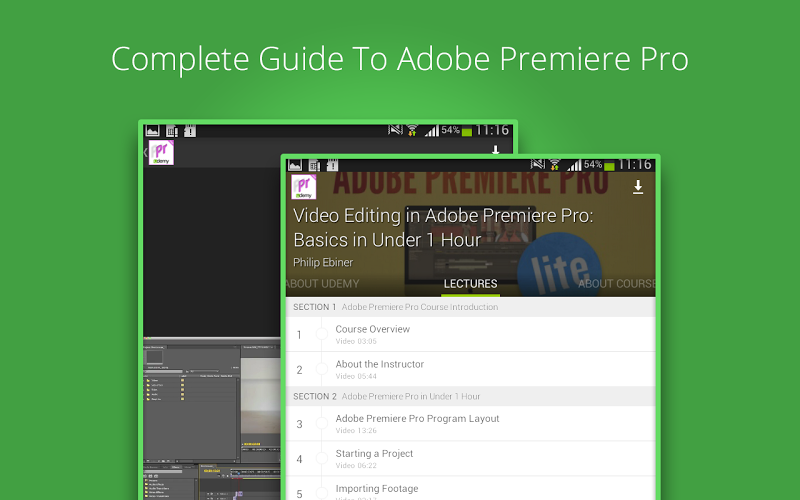This screenshot has width=800, height=500.
Task: Click the Video 13:26 duration label
Action: [356, 431]
